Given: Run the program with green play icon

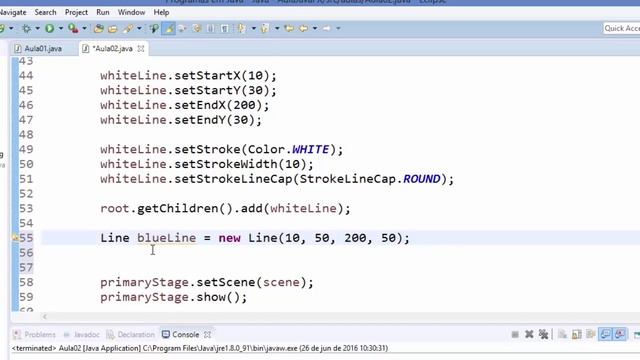Looking at the screenshot, I should click(x=49, y=29).
